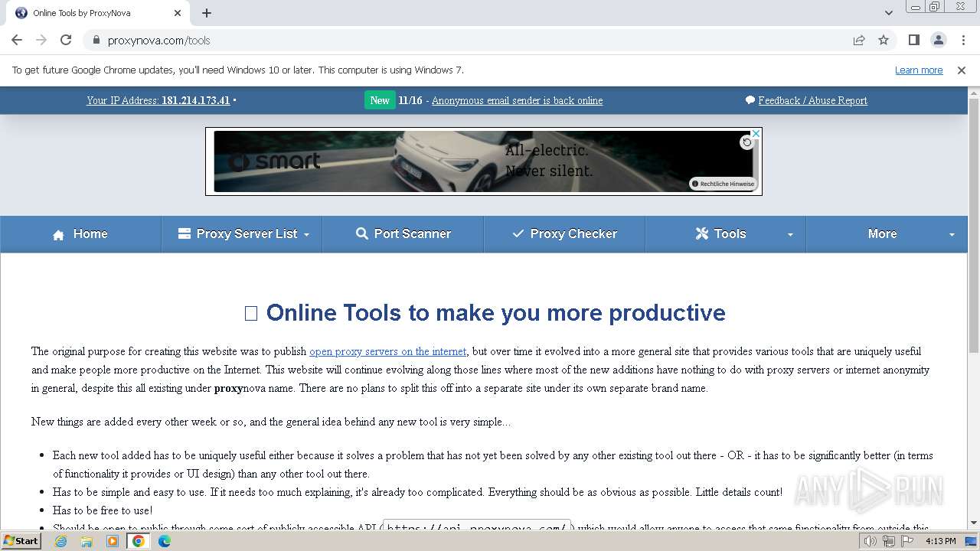Click scrollbar down arrow

point(974,523)
